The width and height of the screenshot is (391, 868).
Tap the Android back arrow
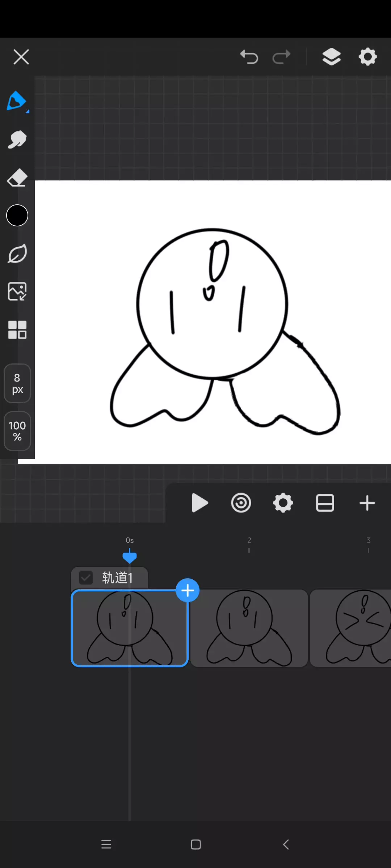click(286, 844)
